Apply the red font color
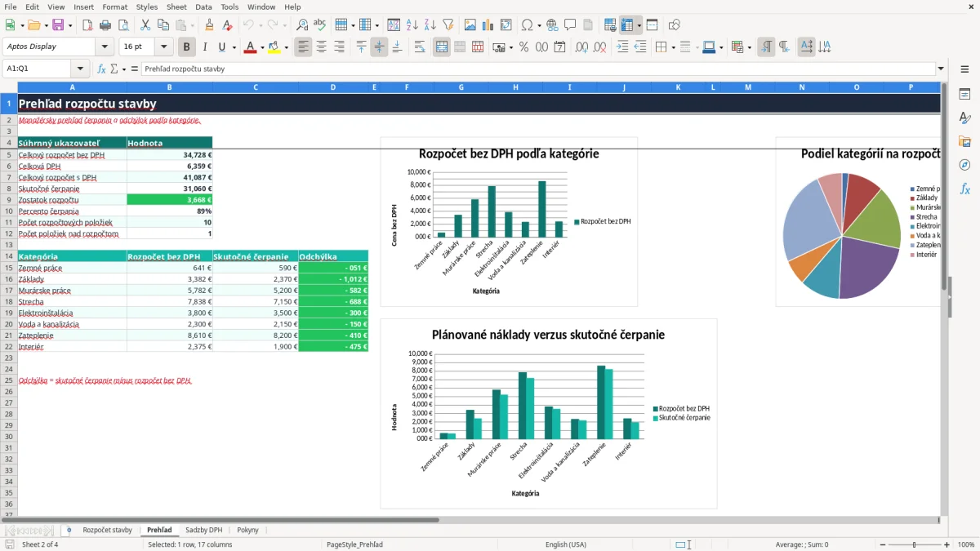Image resolution: width=980 pixels, height=551 pixels. pos(250,47)
